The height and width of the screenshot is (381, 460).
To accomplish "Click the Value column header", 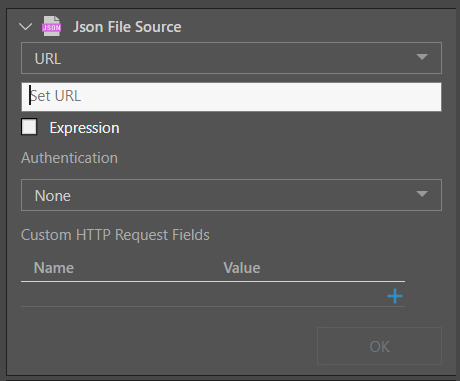I will tap(242, 268).
